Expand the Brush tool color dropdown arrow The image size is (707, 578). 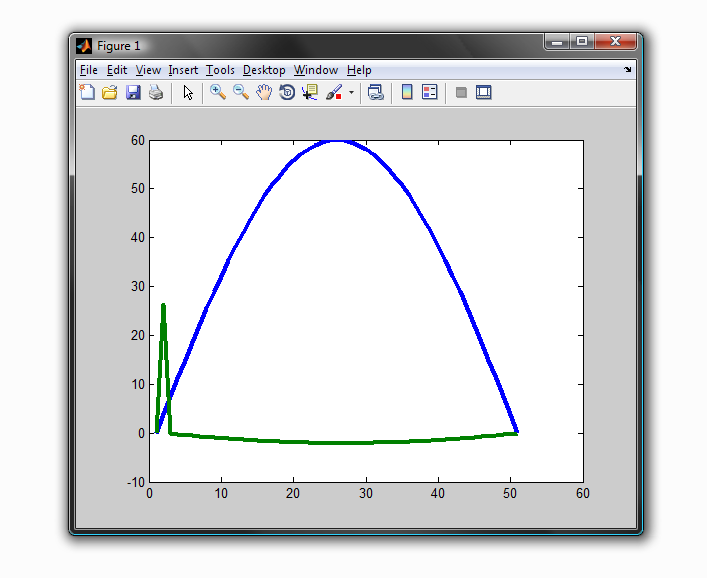coord(351,93)
